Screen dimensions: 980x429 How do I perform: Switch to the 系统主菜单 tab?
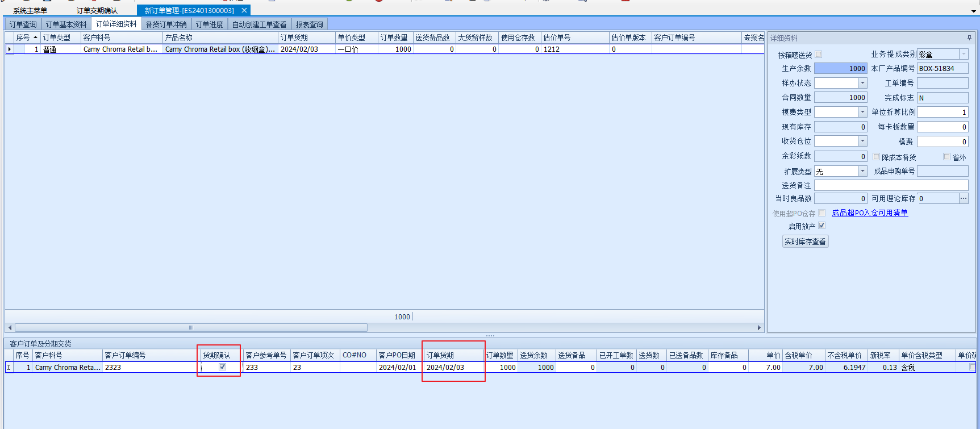click(x=30, y=10)
